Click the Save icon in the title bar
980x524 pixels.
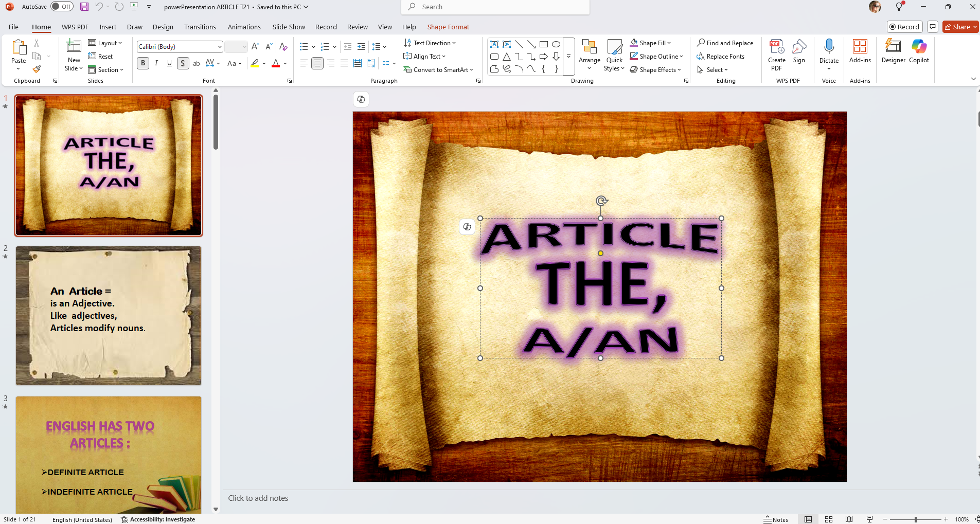(84, 7)
